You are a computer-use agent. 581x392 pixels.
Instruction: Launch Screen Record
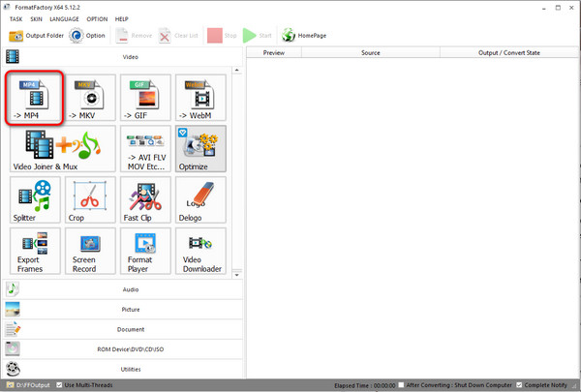click(90, 251)
